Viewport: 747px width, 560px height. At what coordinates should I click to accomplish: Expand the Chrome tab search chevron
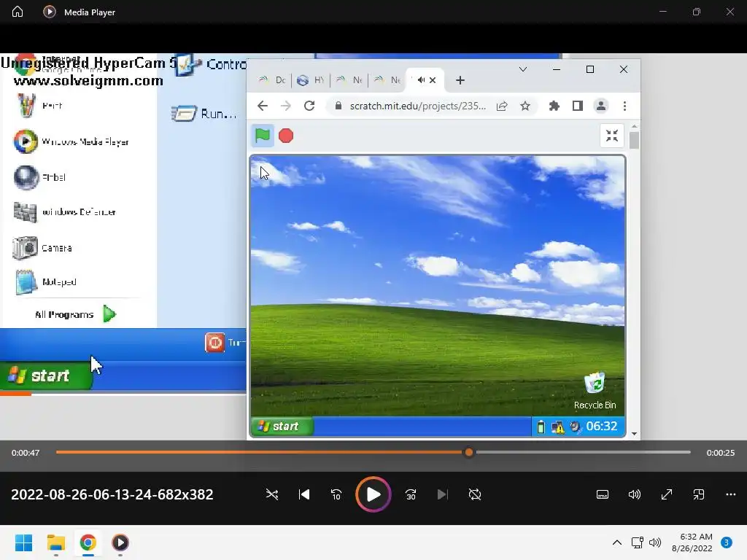tap(522, 69)
